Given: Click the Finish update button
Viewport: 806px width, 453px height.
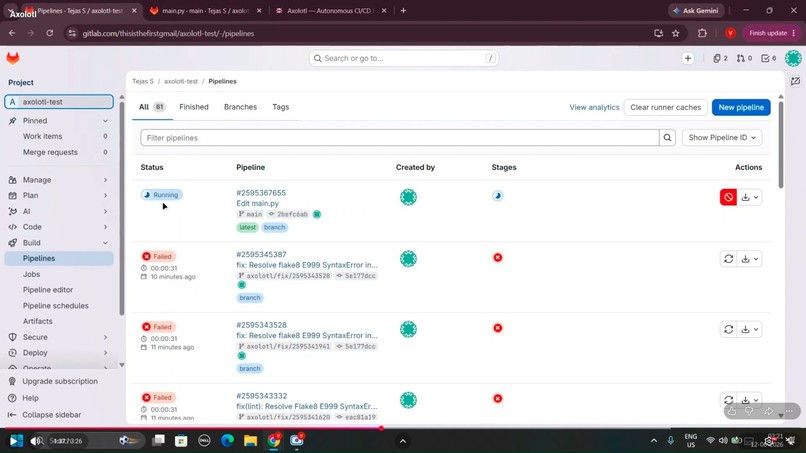Looking at the screenshot, I should [x=772, y=33].
